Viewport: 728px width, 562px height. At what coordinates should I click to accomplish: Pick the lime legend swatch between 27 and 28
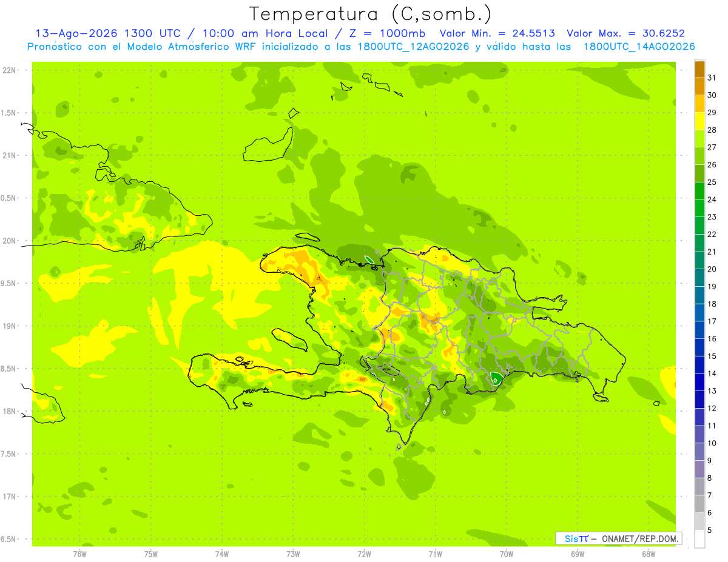pyautogui.click(x=699, y=139)
